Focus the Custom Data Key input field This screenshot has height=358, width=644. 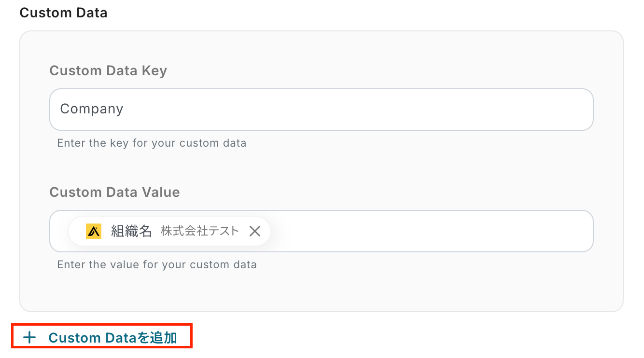tap(321, 109)
